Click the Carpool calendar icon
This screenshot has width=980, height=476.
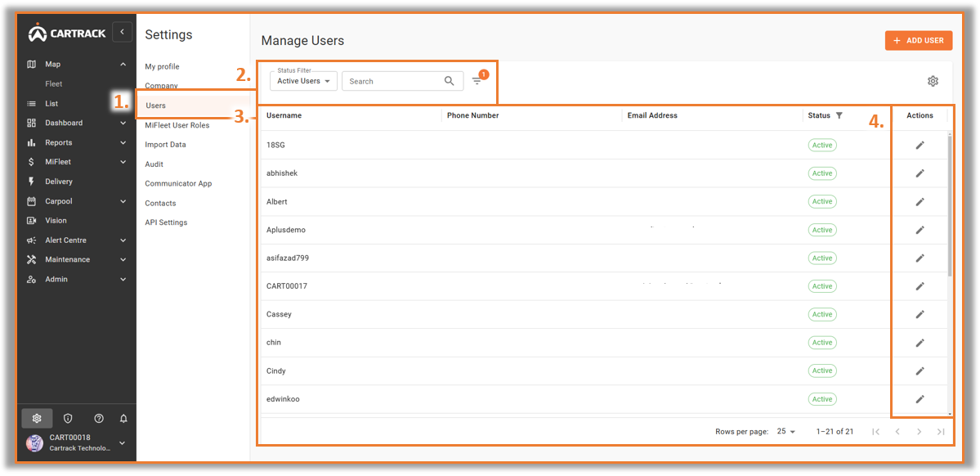click(31, 201)
